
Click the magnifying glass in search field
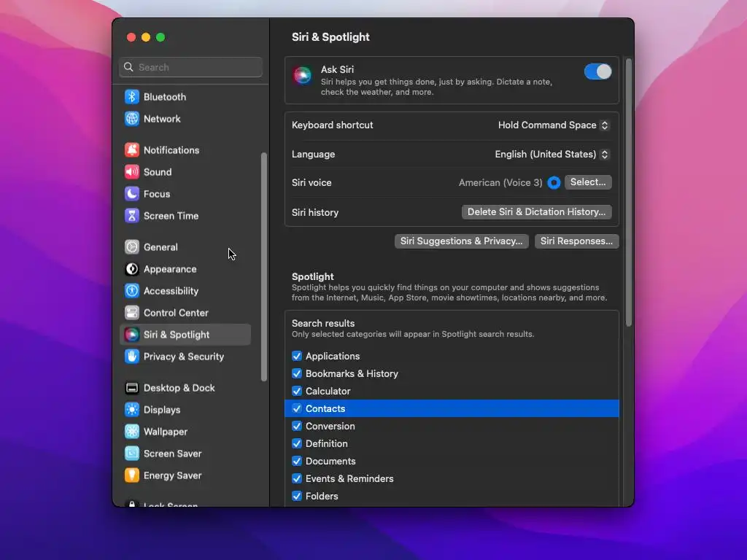128,67
